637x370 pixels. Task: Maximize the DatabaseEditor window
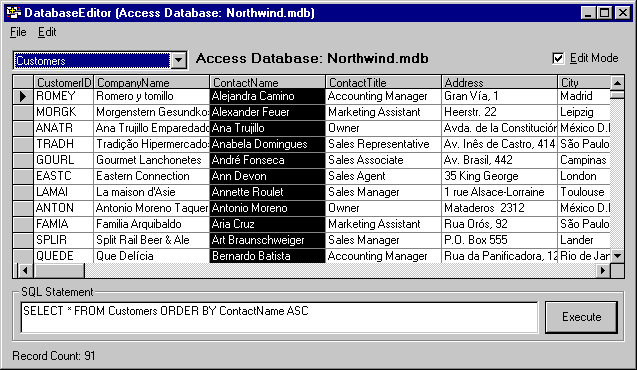[x=604, y=13]
